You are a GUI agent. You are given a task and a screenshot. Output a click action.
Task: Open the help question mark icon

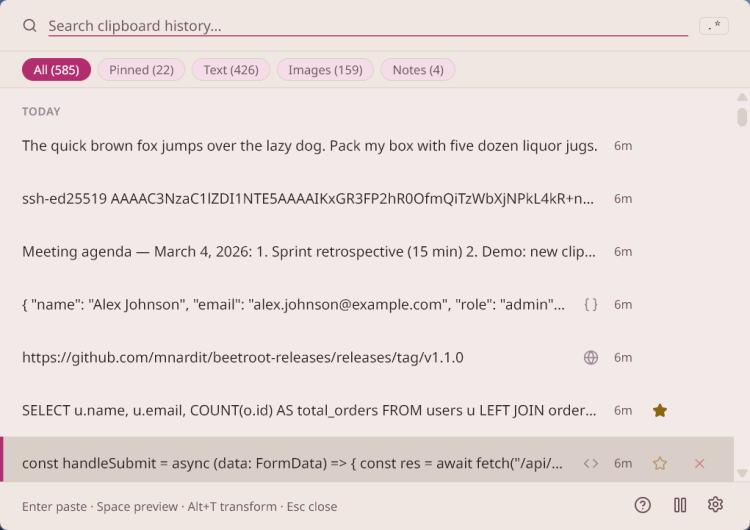(643, 505)
